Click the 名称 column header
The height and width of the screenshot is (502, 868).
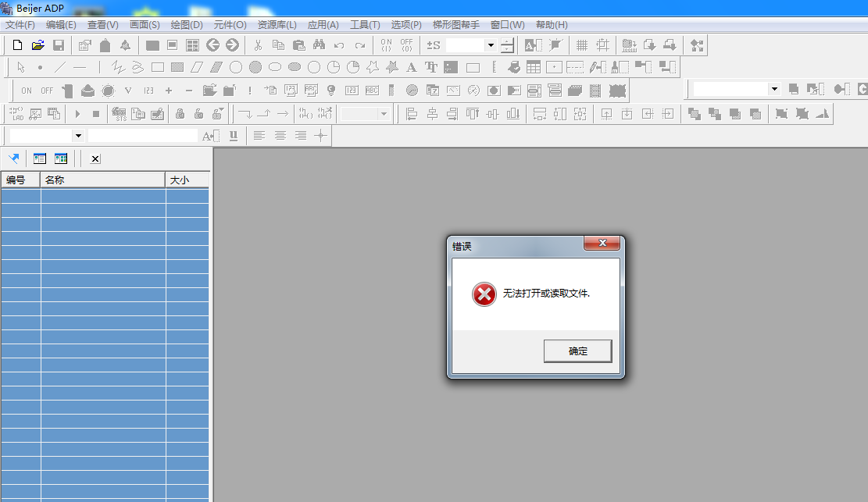pyautogui.click(x=102, y=180)
